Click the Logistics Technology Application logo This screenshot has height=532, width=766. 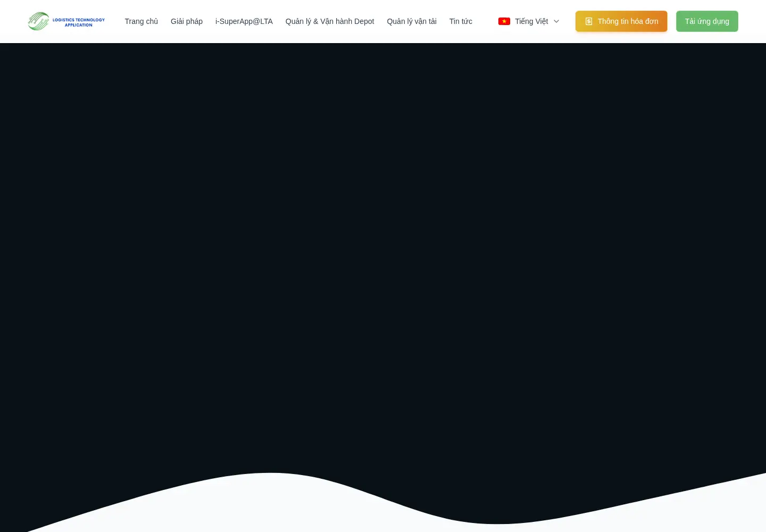click(66, 21)
